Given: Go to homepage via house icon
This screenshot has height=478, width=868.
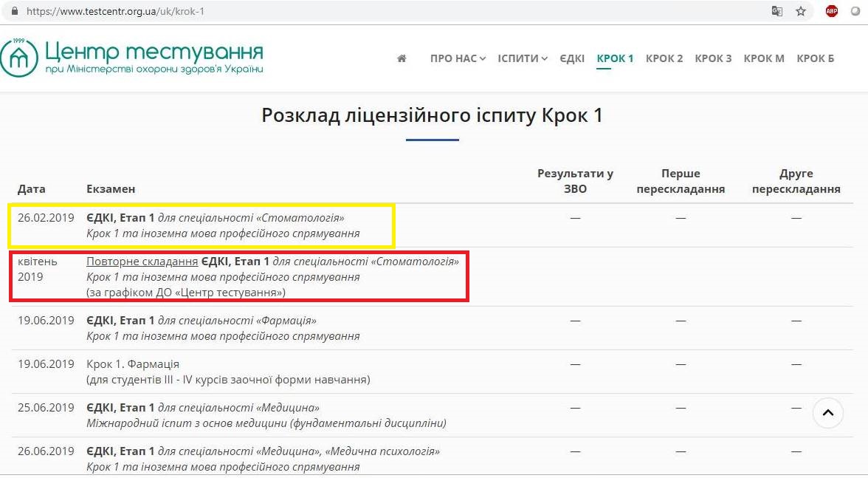Looking at the screenshot, I should coord(402,58).
